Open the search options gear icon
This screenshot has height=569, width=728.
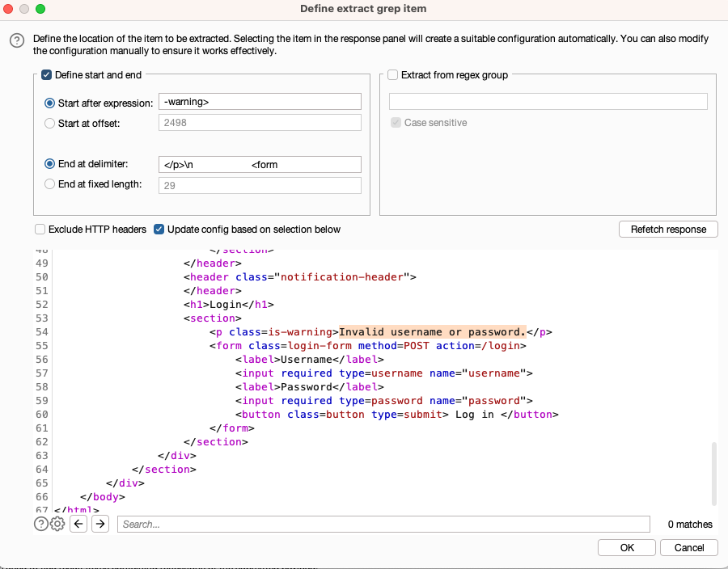56,524
